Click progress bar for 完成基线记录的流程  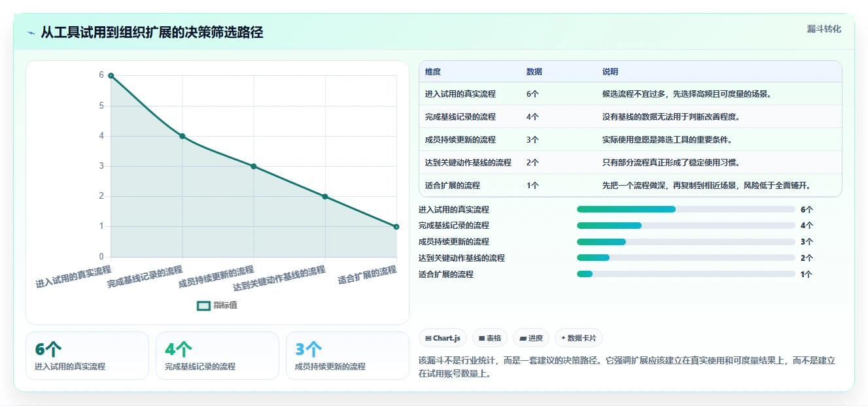tap(686, 226)
